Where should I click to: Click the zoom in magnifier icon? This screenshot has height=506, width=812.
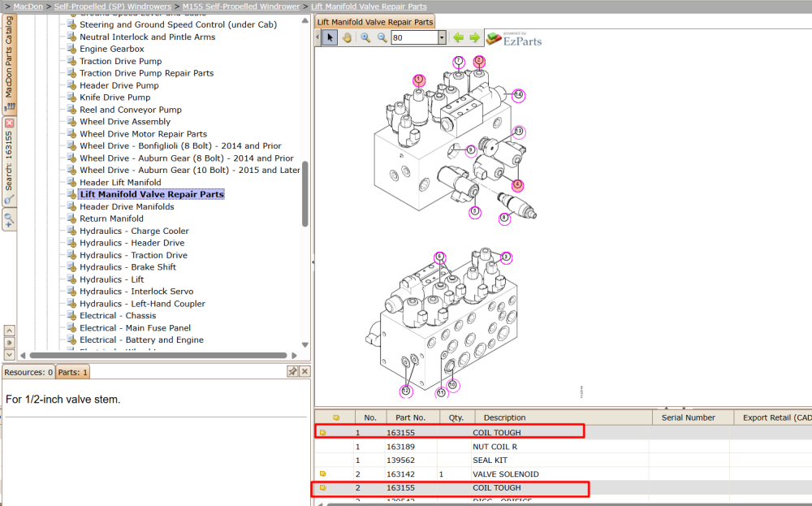tap(365, 37)
